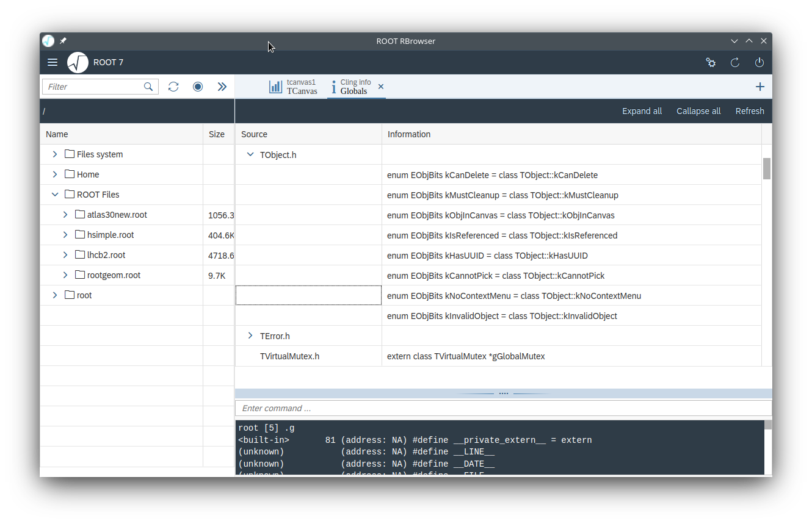Add a new tab with plus icon
812x524 pixels.
[760, 87]
